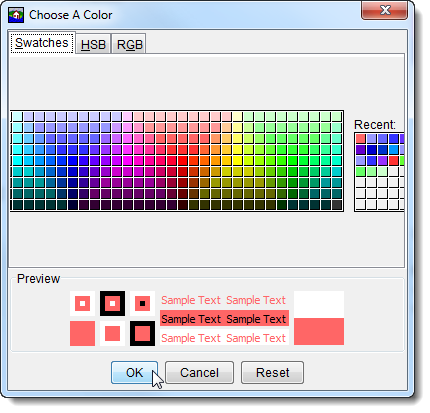The width and height of the screenshot is (430, 413).
Task: Choose the pure green swatch in palette
Action: point(292,161)
